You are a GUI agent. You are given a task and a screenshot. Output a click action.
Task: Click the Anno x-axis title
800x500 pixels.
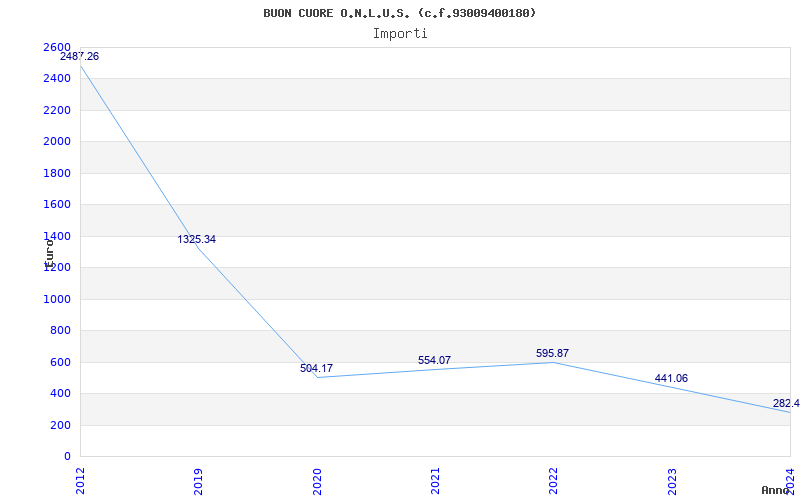pyautogui.click(x=776, y=490)
